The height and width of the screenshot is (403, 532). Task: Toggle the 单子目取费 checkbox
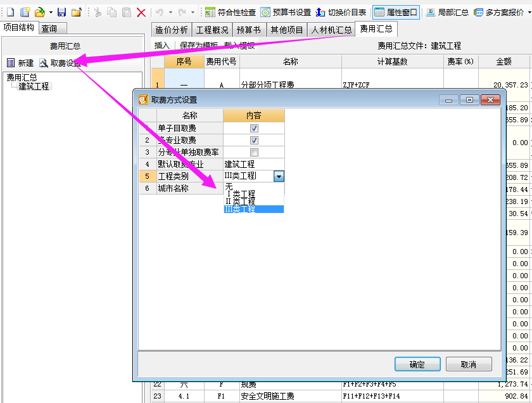click(x=254, y=128)
